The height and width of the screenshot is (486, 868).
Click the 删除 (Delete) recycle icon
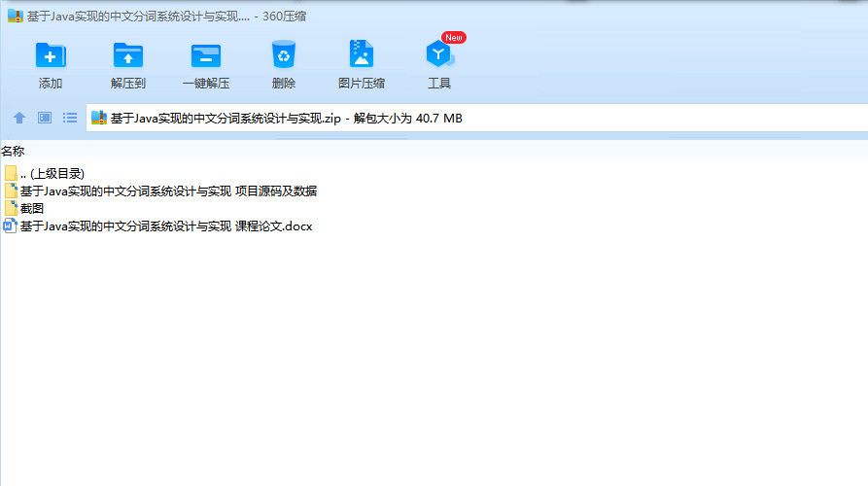pyautogui.click(x=284, y=54)
